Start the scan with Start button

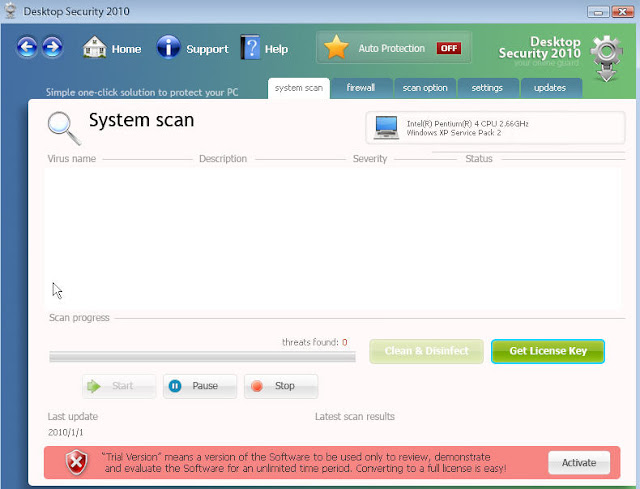(x=119, y=386)
